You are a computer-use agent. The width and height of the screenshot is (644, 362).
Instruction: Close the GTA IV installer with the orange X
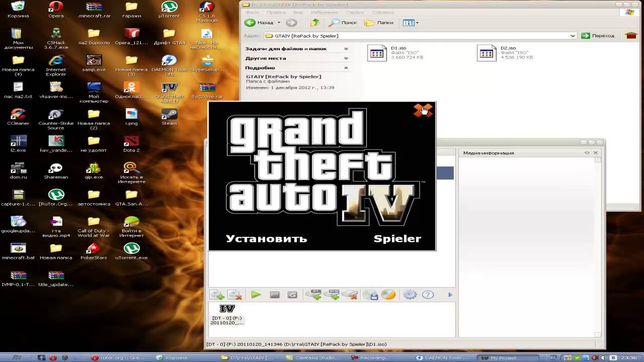coord(423,111)
